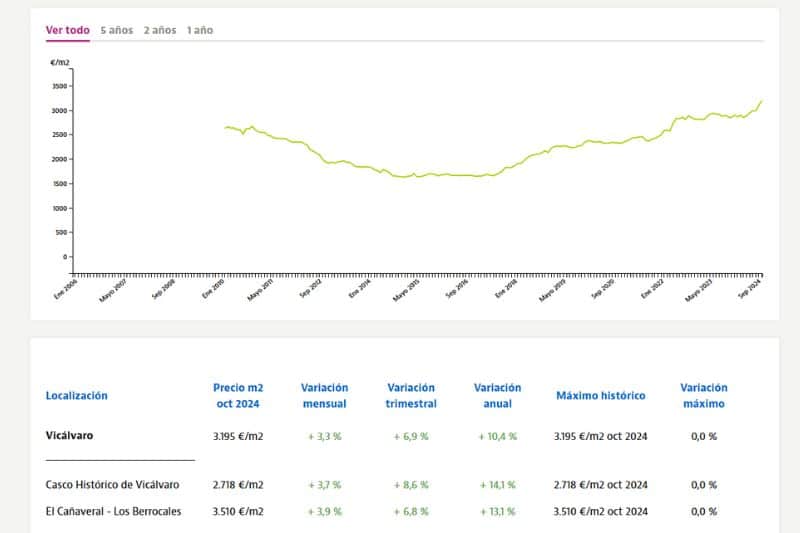Click the 'Ene 2018' x-axis label
This screenshot has width=800, height=533.
coord(506,289)
